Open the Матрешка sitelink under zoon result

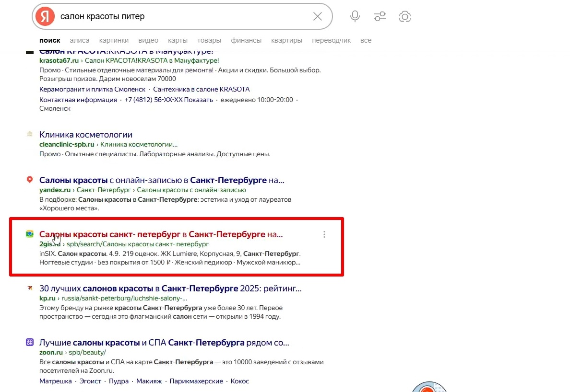click(56, 381)
